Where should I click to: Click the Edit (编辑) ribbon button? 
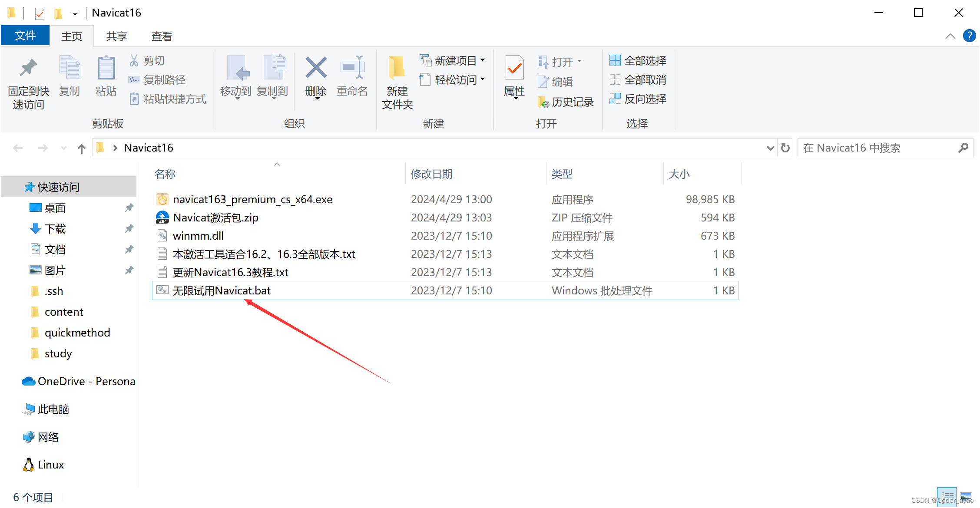555,82
